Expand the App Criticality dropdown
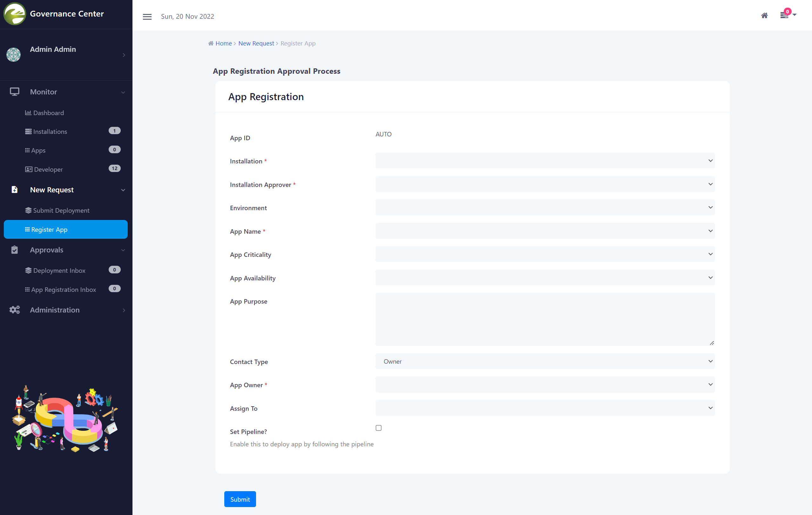Screen dimensions: 812x515 click(x=545, y=254)
